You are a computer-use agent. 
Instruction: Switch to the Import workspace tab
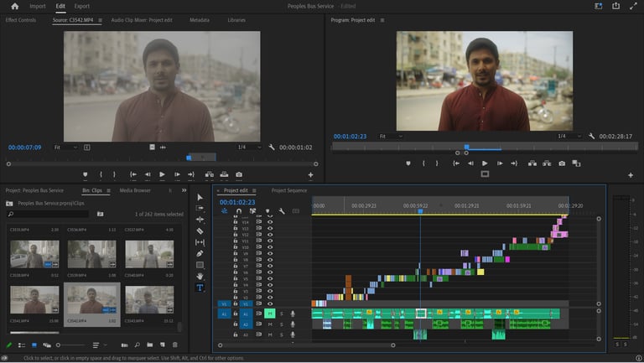[x=38, y=6]
